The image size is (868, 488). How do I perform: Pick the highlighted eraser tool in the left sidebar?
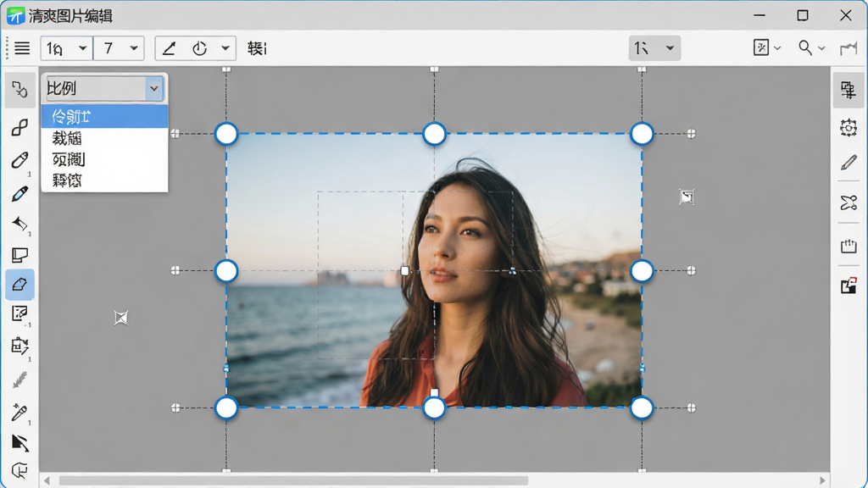click(x=20, y=285)
